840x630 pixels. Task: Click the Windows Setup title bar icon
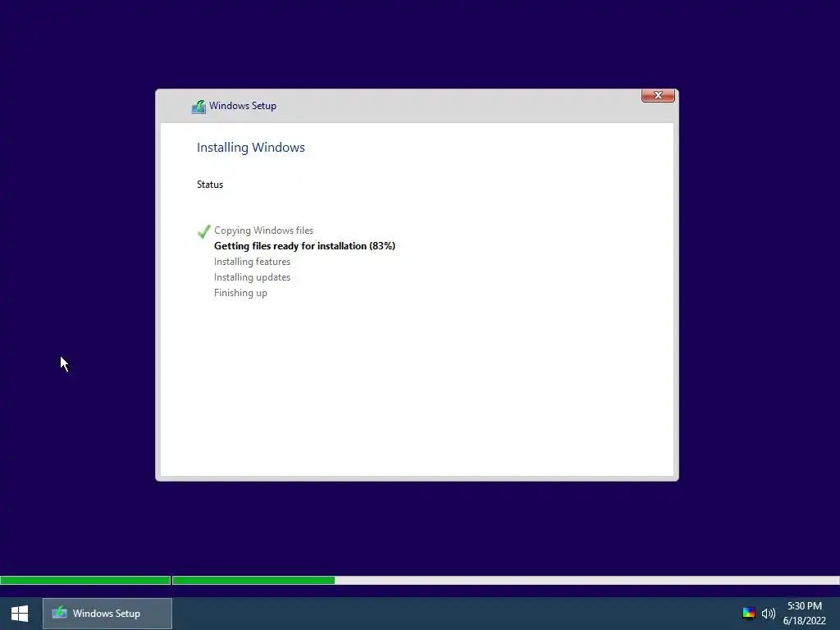pos(199,106)
